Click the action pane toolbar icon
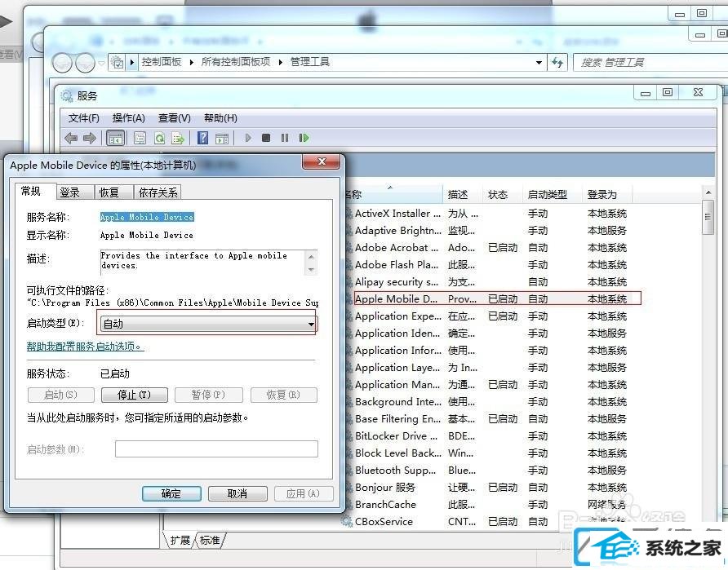Viewport: 728px width, 570px height. coord(222,138)
